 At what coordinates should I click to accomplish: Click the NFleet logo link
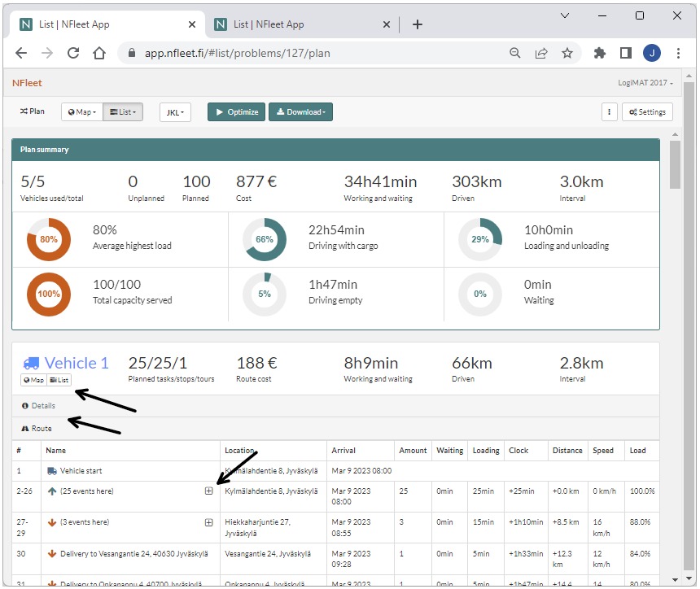point(27,83)
